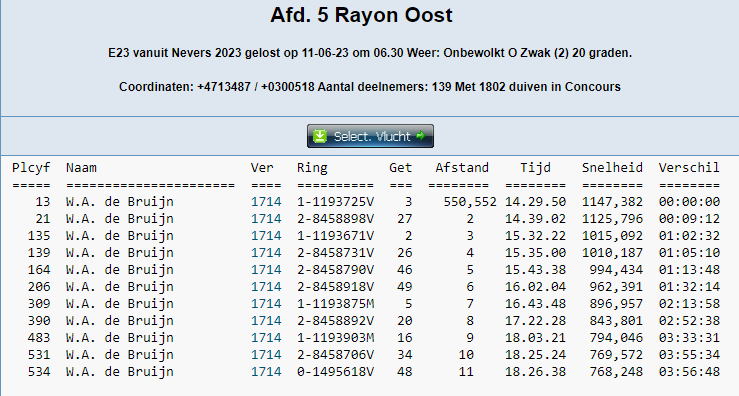The width and height of the screenshot is (739, 396).
Task: Click the green download icon on Select. Vlucht
Action: pyautogui.click(x=320, y=136)
